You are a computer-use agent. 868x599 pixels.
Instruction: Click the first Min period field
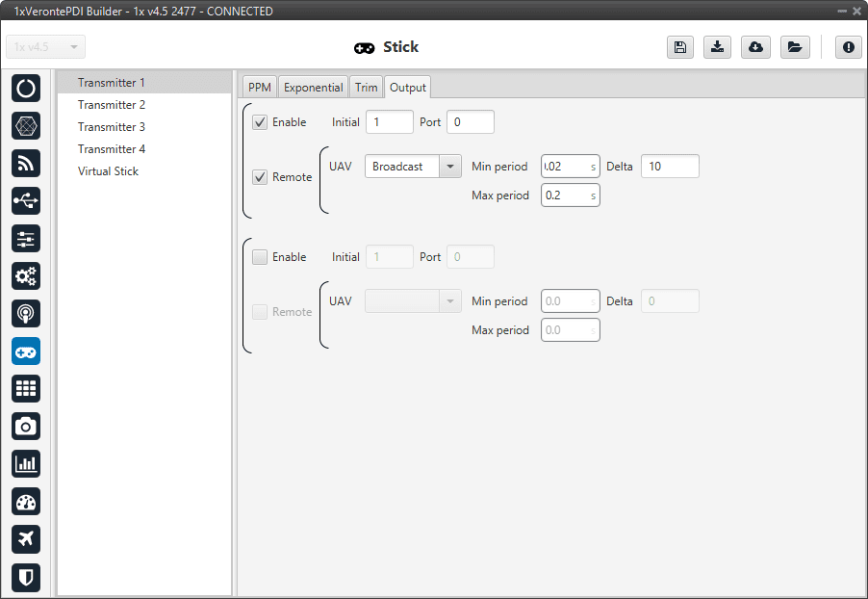pos(571,167)
